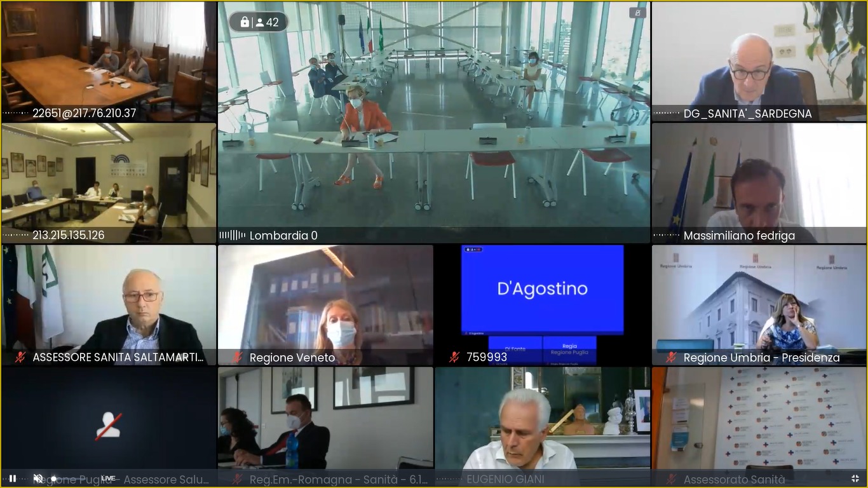868x488 pixels.
Task: Exit fullscreen using the corner icon
Action: pyautogui.click(x=855, y=478)
